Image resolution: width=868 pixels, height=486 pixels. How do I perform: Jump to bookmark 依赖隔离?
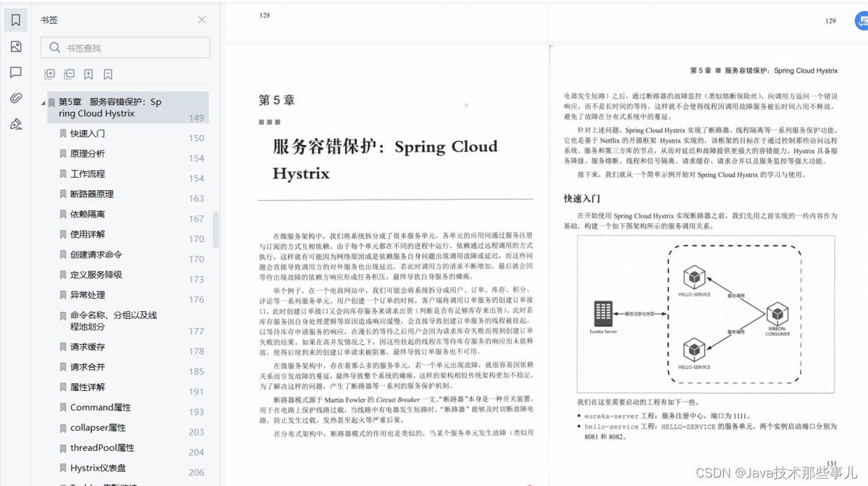(87, 214)
